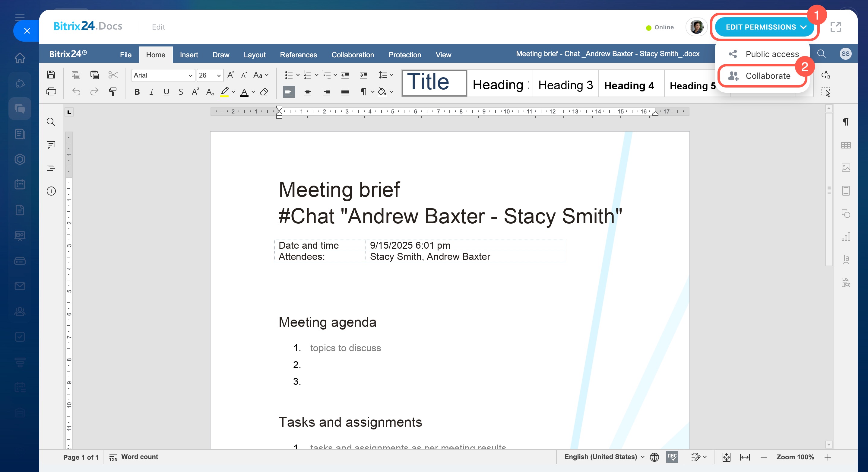Apply the font color button
Screen dimensions: 868x472
[244, 92]
